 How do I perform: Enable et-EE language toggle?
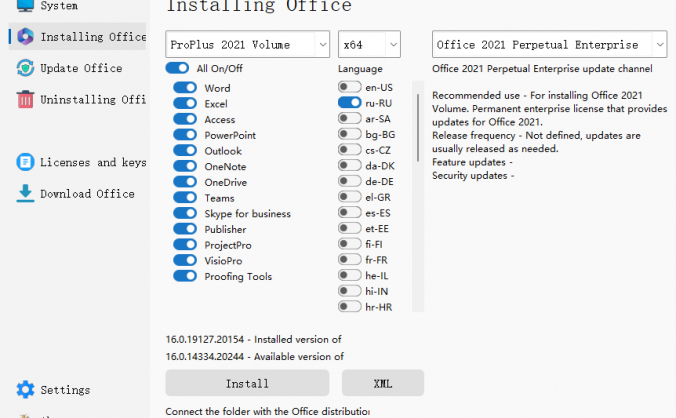pyautogui.click(x=350, y=228)
